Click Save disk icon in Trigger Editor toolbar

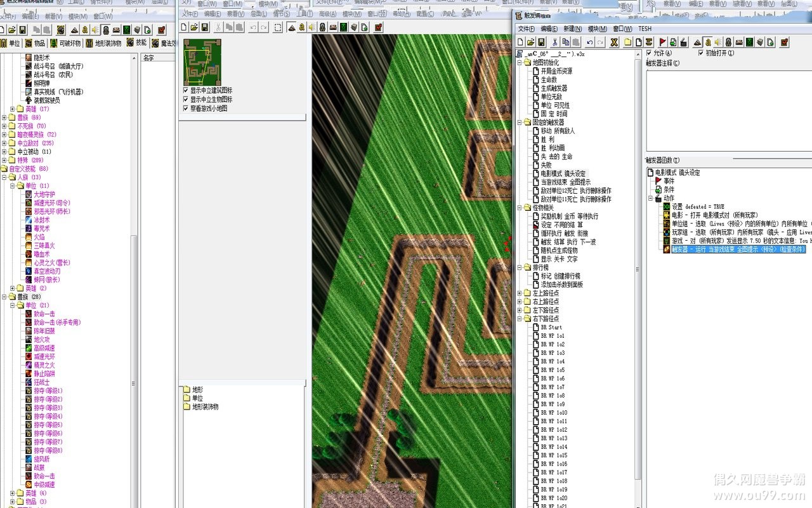tap(540, 43)
